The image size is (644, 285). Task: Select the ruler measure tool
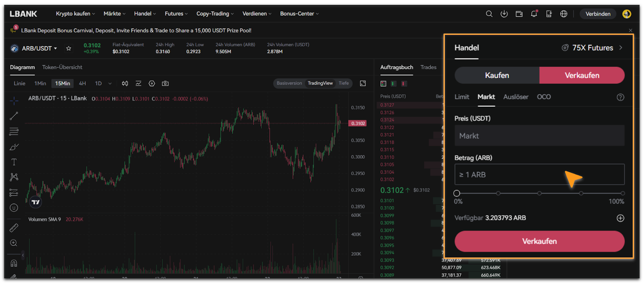point(14,228)
